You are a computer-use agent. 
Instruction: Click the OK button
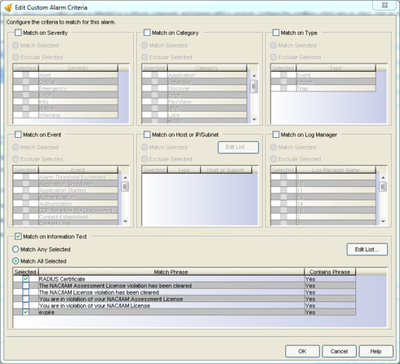click(x=302, y=351)
